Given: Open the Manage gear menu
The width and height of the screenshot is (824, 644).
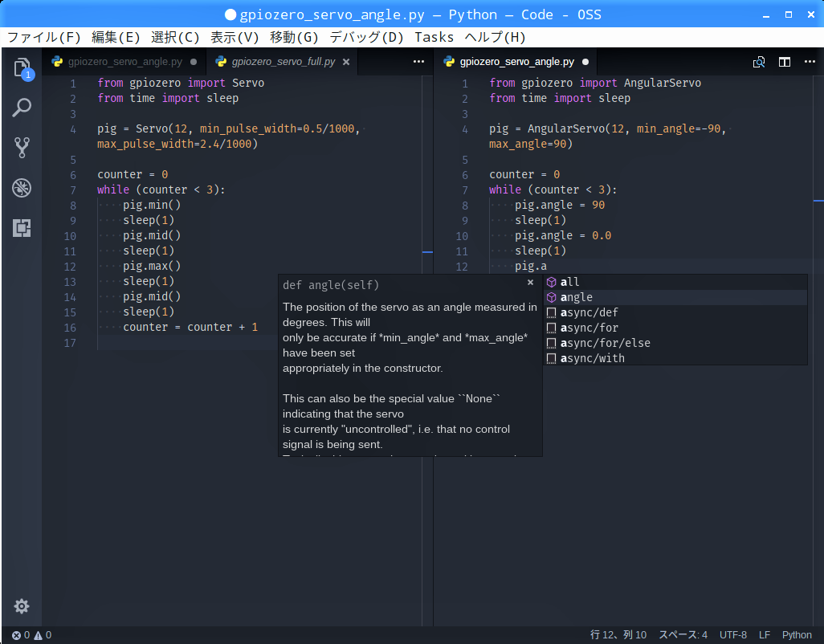Looking at the screenshot, I should 22,606.
